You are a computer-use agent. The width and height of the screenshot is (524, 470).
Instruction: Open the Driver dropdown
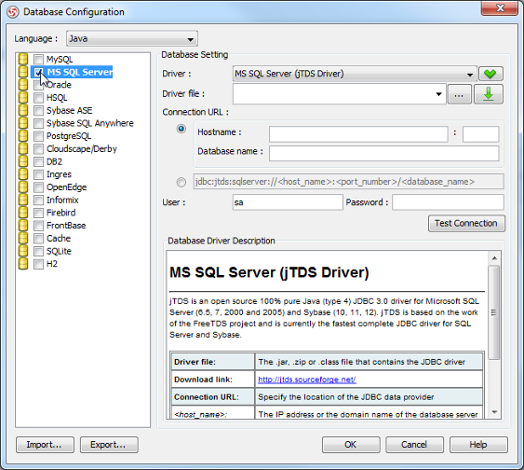354,74
